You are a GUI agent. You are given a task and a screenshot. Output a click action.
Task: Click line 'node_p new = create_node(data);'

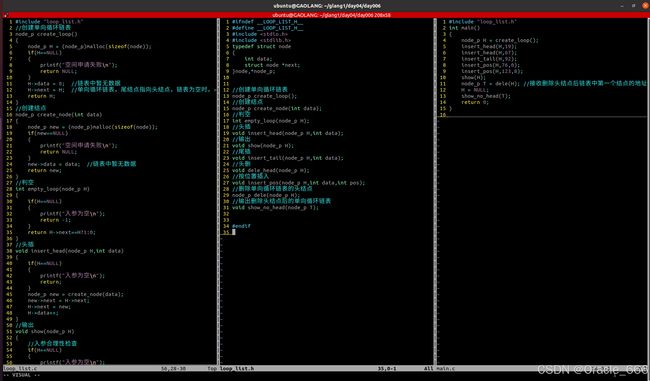[75, 294]
